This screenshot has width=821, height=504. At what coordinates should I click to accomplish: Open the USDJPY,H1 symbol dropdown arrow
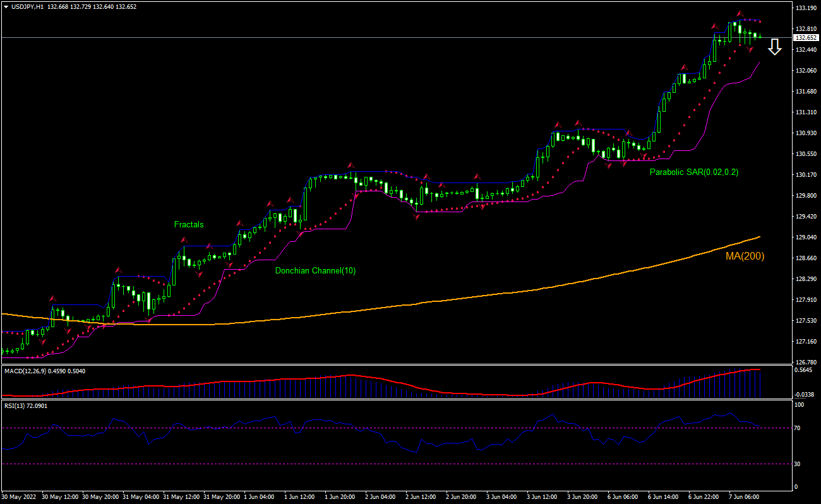[6, 7]
